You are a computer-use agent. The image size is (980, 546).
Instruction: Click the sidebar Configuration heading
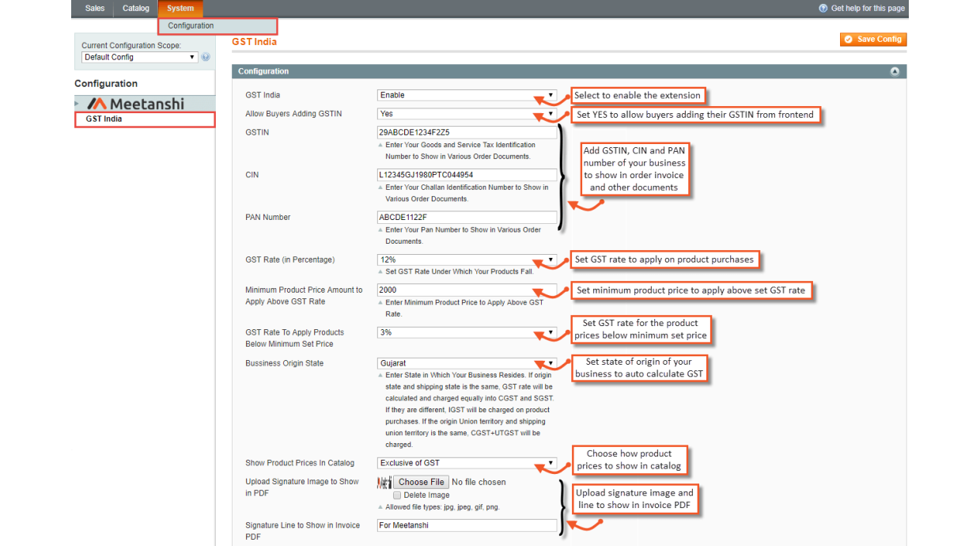(x=106, y=84)
